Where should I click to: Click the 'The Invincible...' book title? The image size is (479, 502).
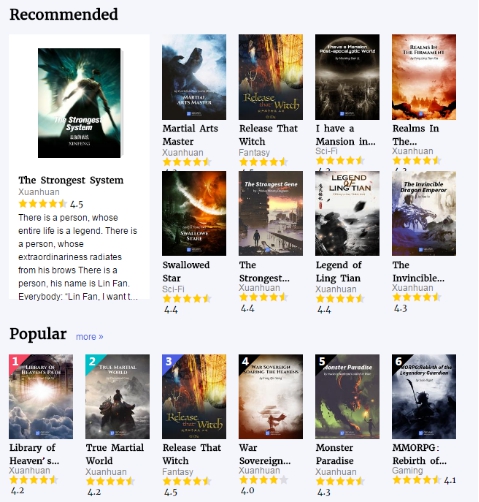click(x=418, y=271)
